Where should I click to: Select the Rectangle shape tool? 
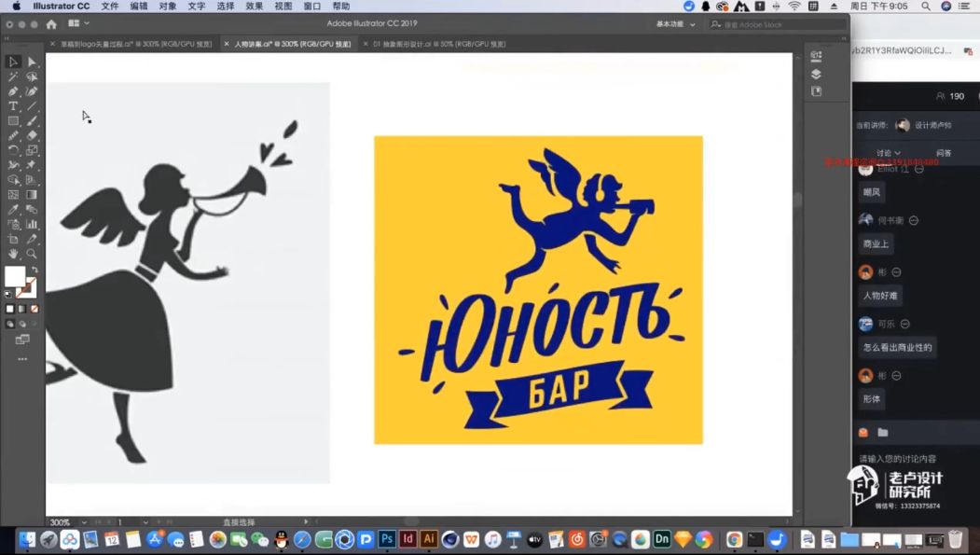(x=13, y=121)
